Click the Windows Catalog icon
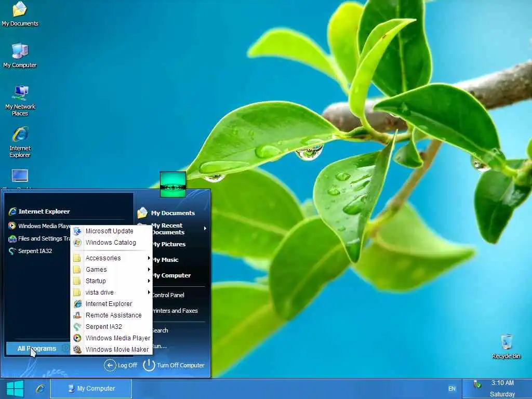 77,243
